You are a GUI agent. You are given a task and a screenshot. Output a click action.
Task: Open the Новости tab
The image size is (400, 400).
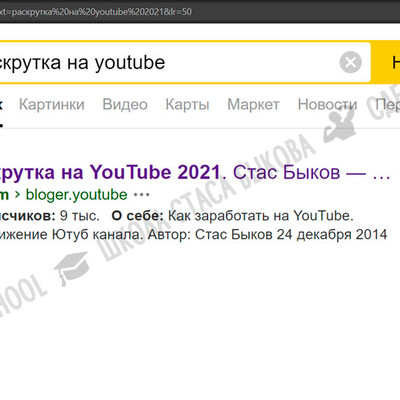(x=327, y=104)
